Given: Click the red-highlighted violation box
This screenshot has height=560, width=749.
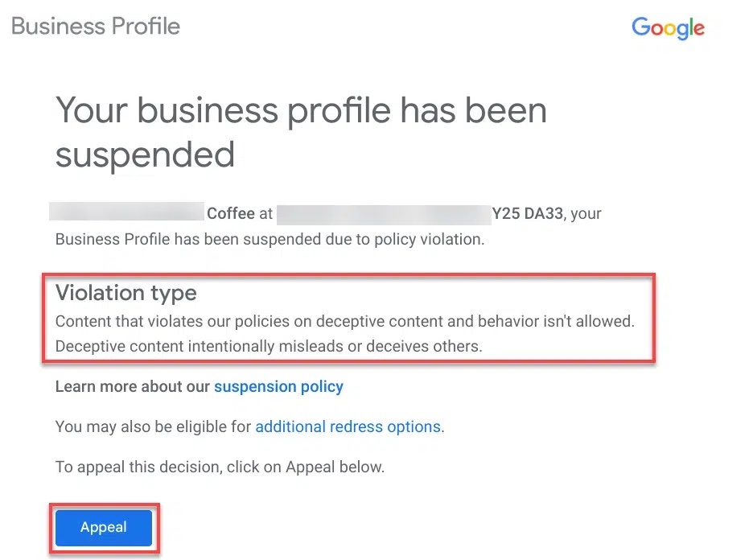Looking at the screenshot, I should tap(349, 317).
